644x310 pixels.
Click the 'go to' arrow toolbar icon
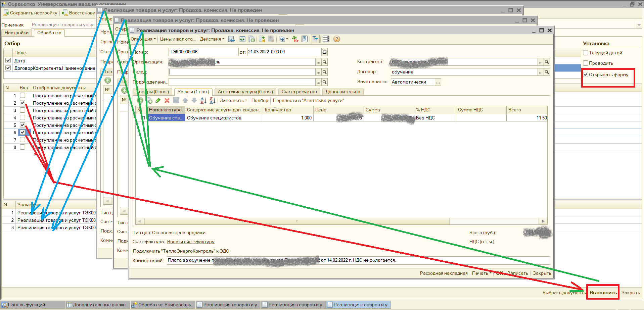(283, 39)
